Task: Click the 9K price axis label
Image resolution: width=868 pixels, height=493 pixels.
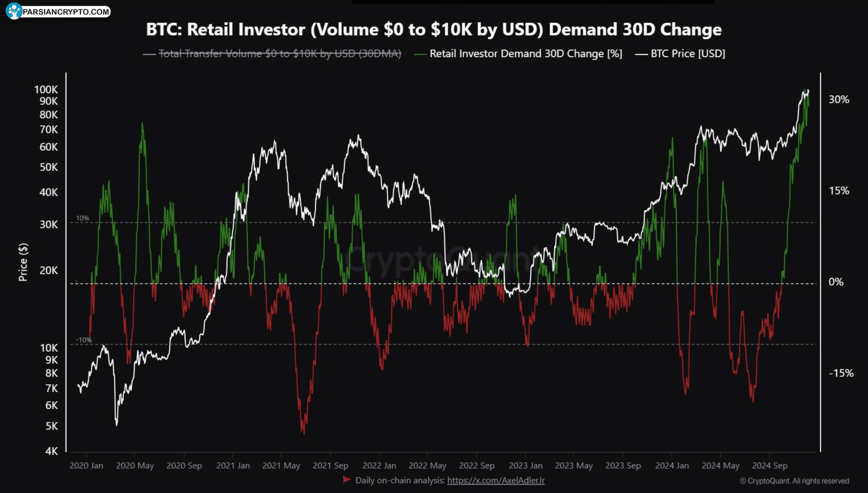Action: click(52, 360)
